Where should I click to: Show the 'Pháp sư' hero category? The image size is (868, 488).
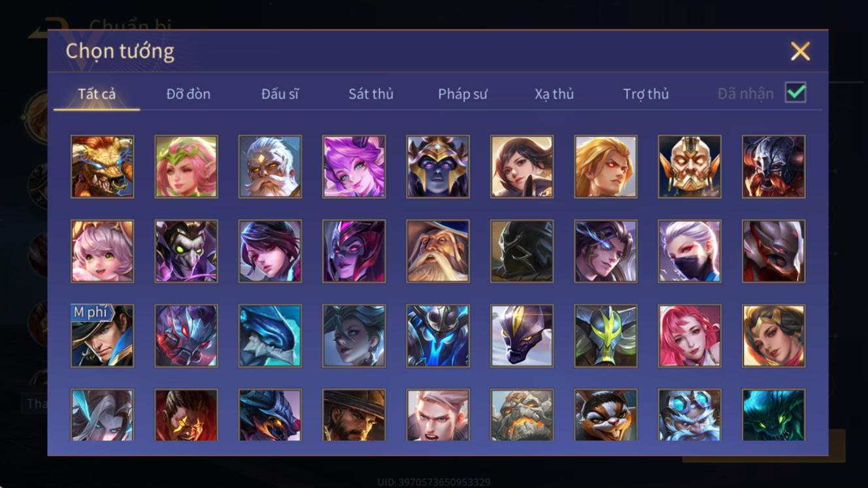pyautogui.click(x=463, y=94)
